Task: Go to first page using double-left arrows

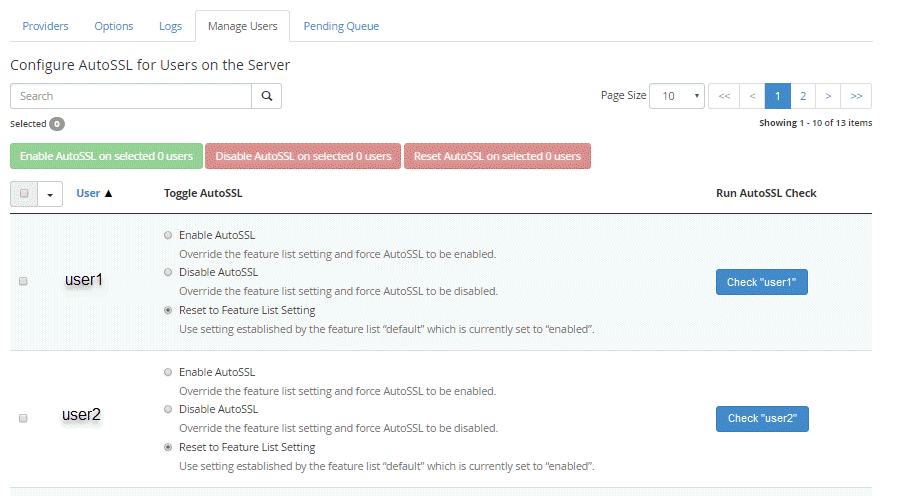Action: [724, 96]
